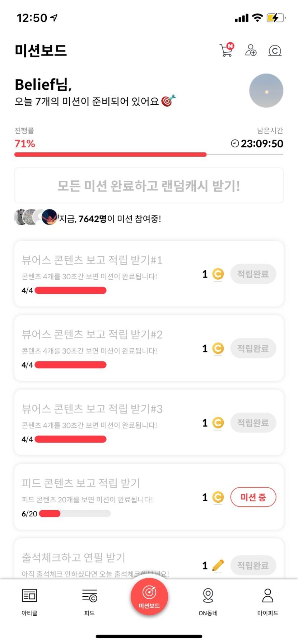The image size is (298, 644).
Task: Tap the coin icon on 피드 콘텐츠 mission
Action: pyautogui.click(x=218, y=497)
